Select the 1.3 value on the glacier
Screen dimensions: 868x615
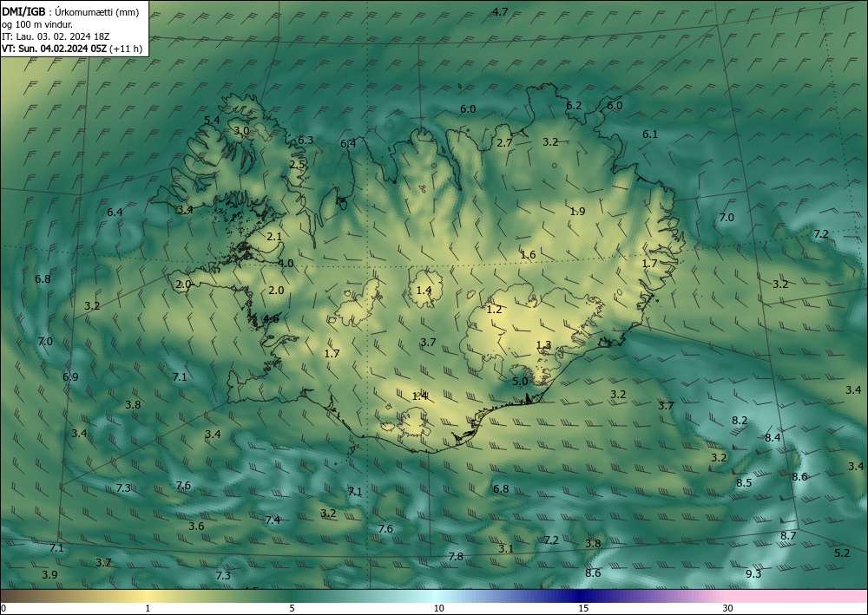point(543,345)
